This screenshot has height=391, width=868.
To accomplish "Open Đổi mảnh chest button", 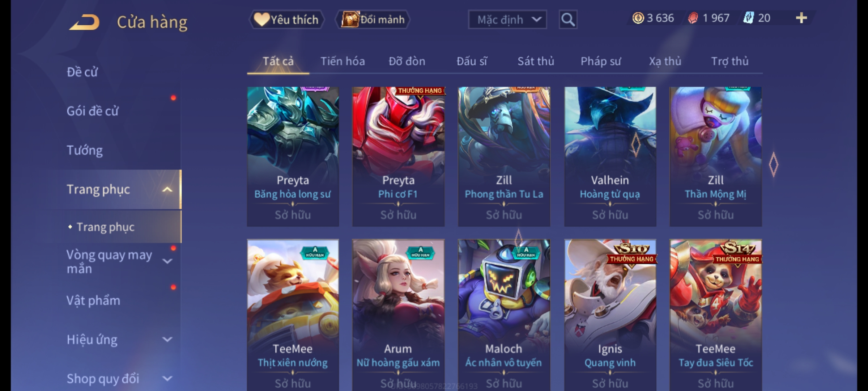I will [373, 20].
